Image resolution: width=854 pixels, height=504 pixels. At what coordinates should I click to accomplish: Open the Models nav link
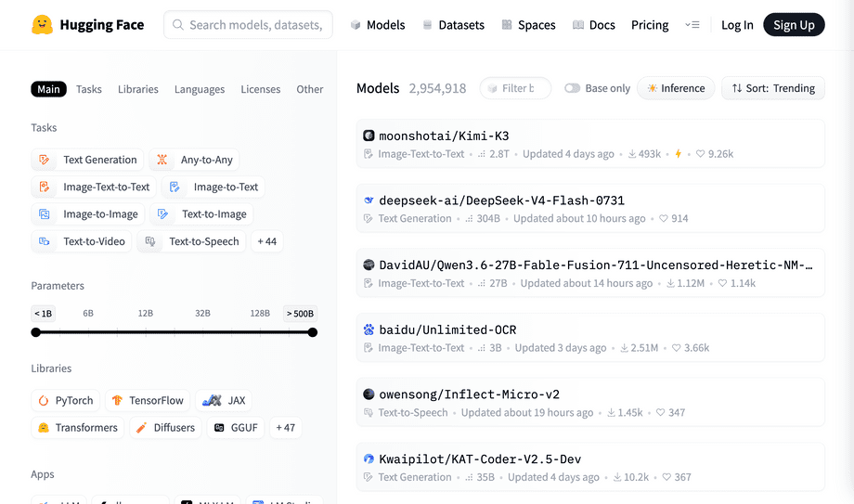point(378,25)
